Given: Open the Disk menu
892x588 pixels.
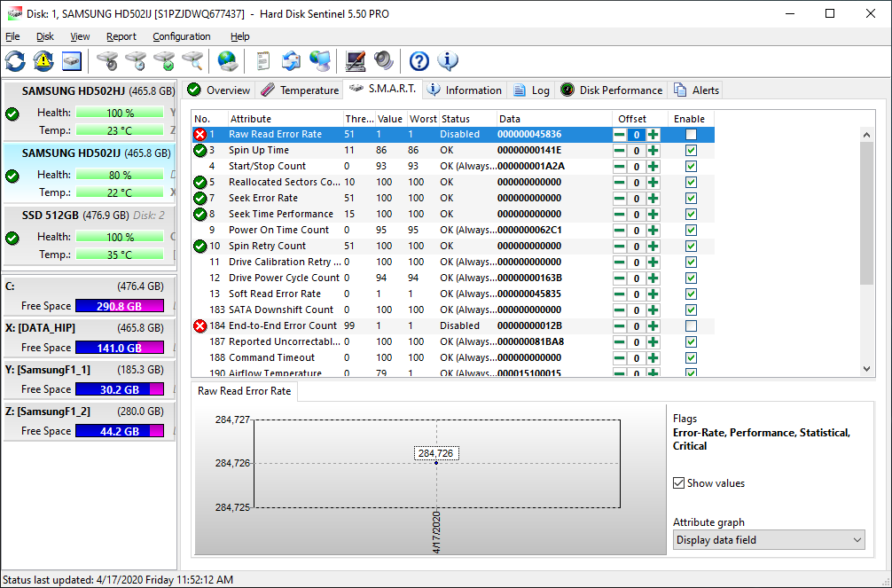Looking at the screenshot, I should click(45, 36).
